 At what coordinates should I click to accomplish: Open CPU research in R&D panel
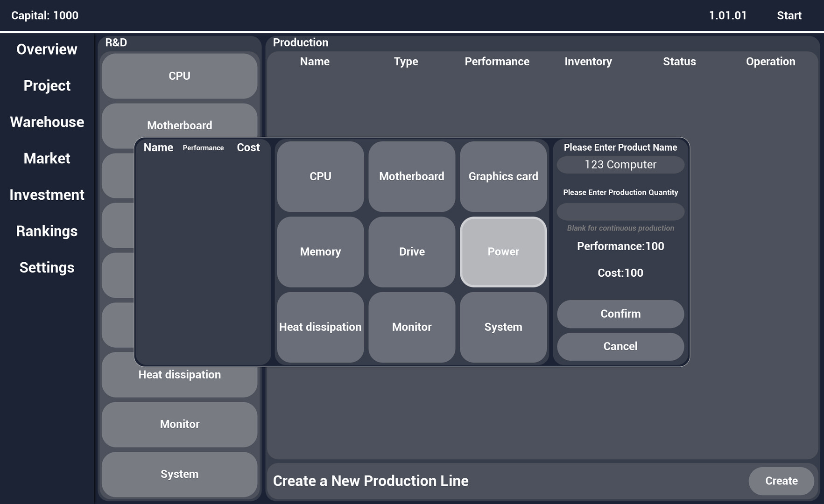[179, 76]
